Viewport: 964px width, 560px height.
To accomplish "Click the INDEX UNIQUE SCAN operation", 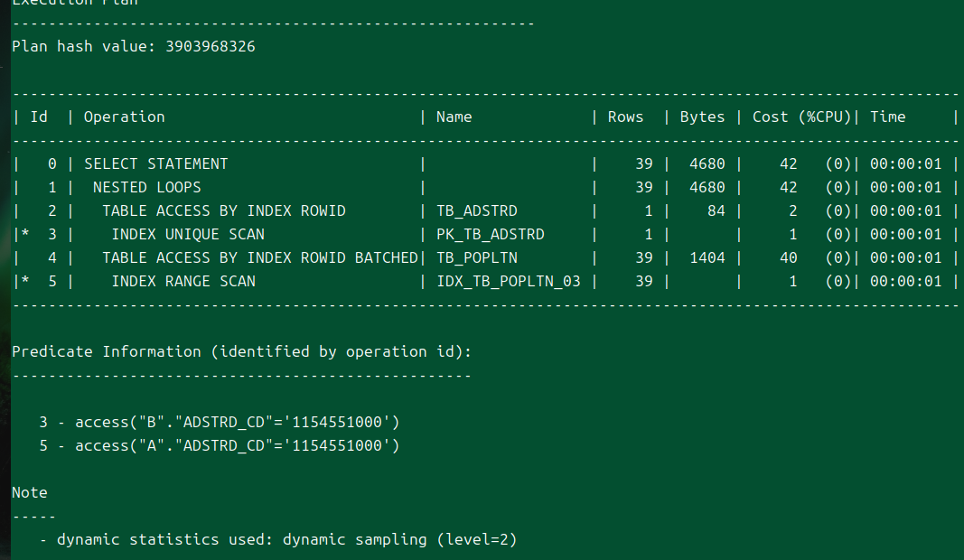I will [x=187, y=234].
